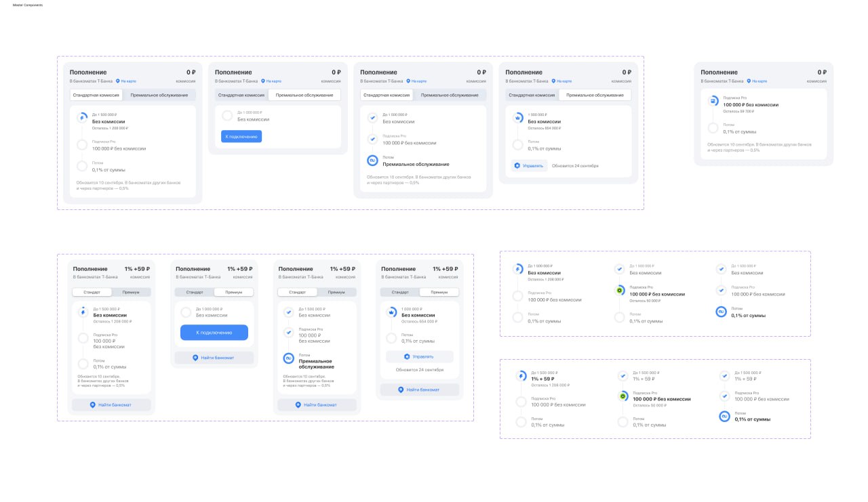Click check icon beside 'Подписка Pro' in 0 ₽ card

372,139
